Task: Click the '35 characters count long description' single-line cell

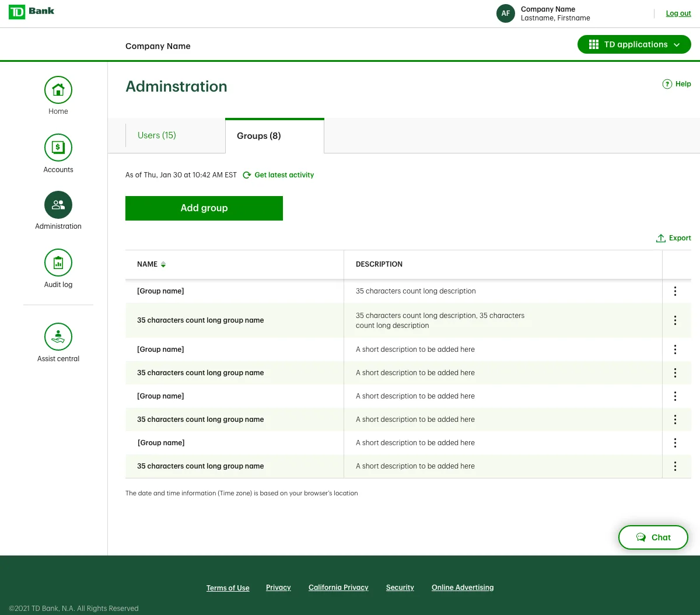Action: [x=416, y=291]
